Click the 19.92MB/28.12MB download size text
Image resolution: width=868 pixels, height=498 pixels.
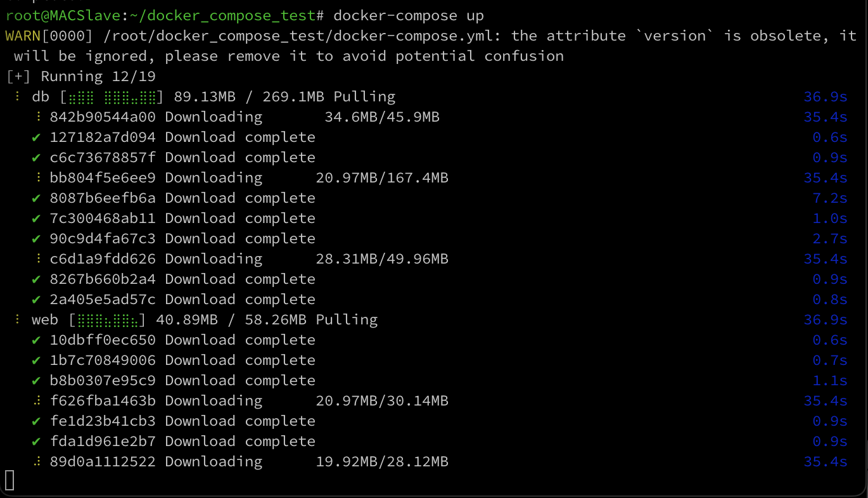[x=382, y=462]
